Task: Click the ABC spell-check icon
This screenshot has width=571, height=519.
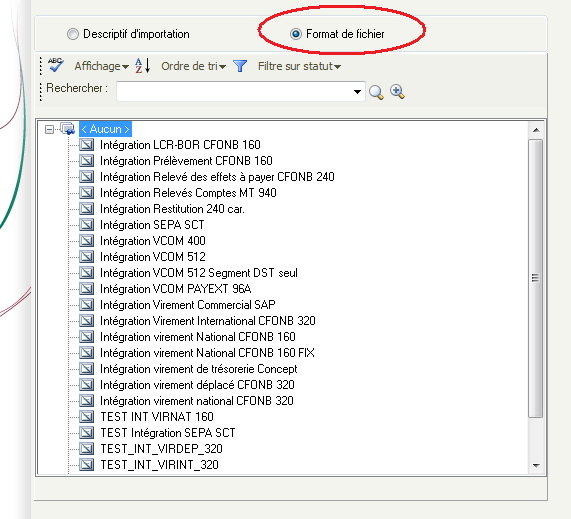Action: coord(55,65)
